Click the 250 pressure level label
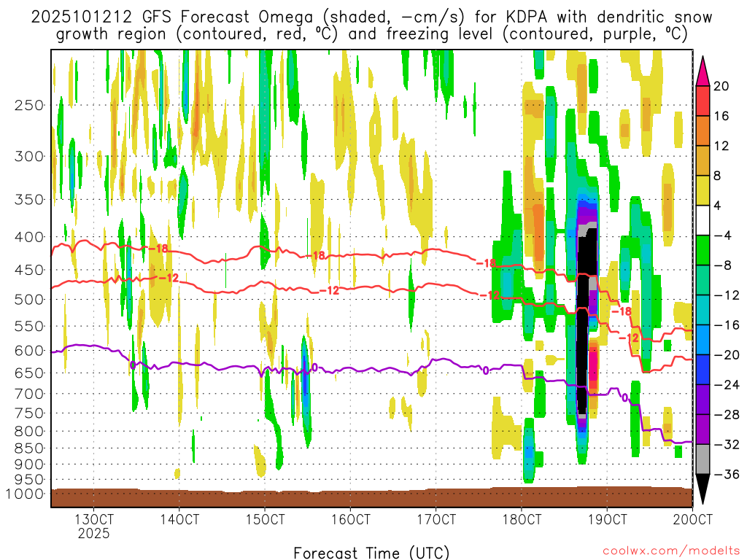 (28, 105)
